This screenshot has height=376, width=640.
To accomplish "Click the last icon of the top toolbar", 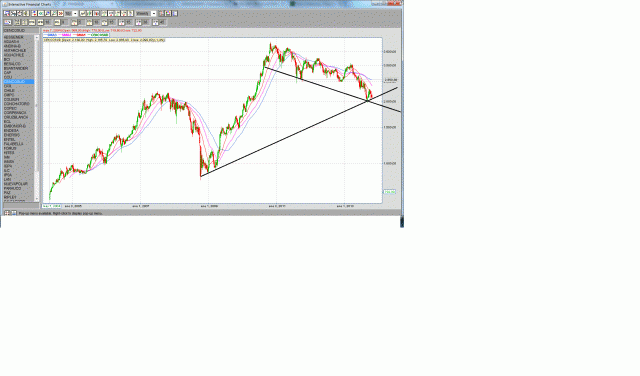I will pos(175,13).
